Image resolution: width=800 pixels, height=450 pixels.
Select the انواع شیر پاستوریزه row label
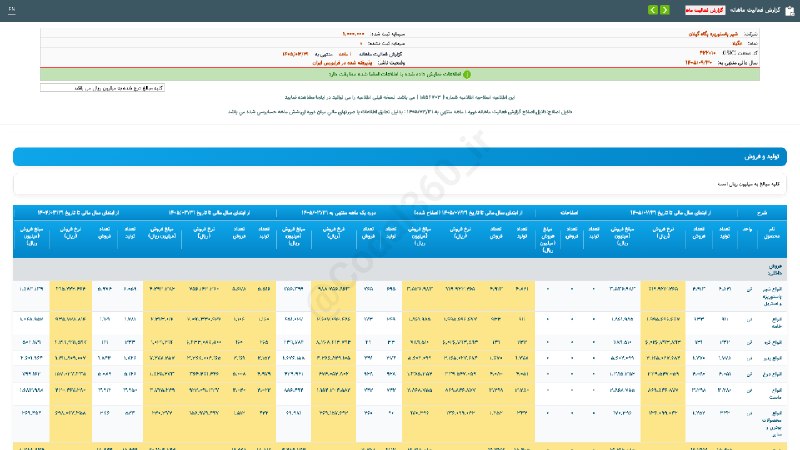point(773,296)
